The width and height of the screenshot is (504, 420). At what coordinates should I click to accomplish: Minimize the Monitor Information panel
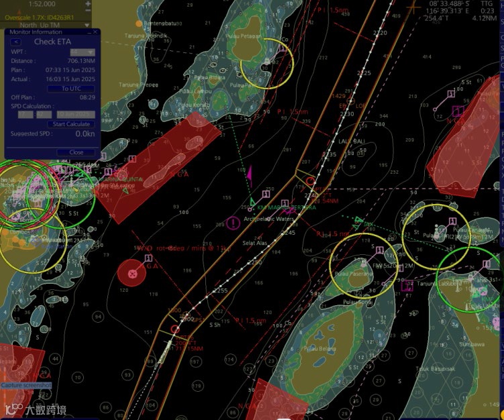point(89,32)
